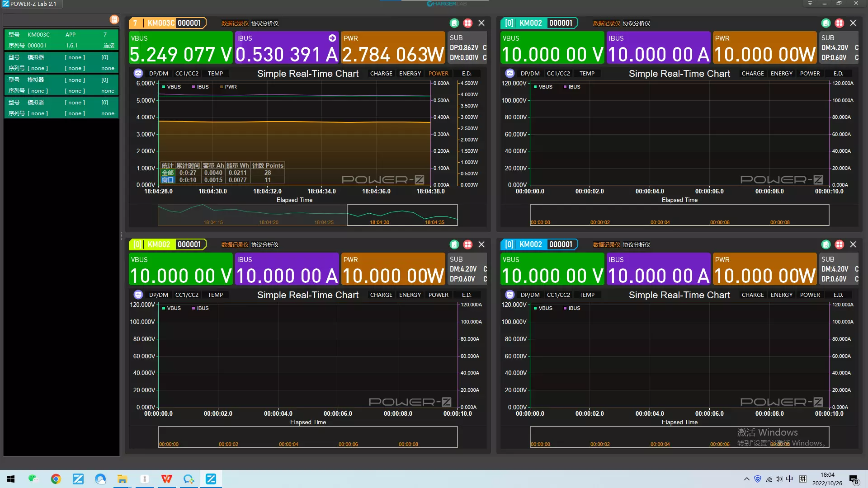The image size is (868, 488).
Task: Click the red grid icon in bottom-right KM002 panel
Action: tap(840, 244)
